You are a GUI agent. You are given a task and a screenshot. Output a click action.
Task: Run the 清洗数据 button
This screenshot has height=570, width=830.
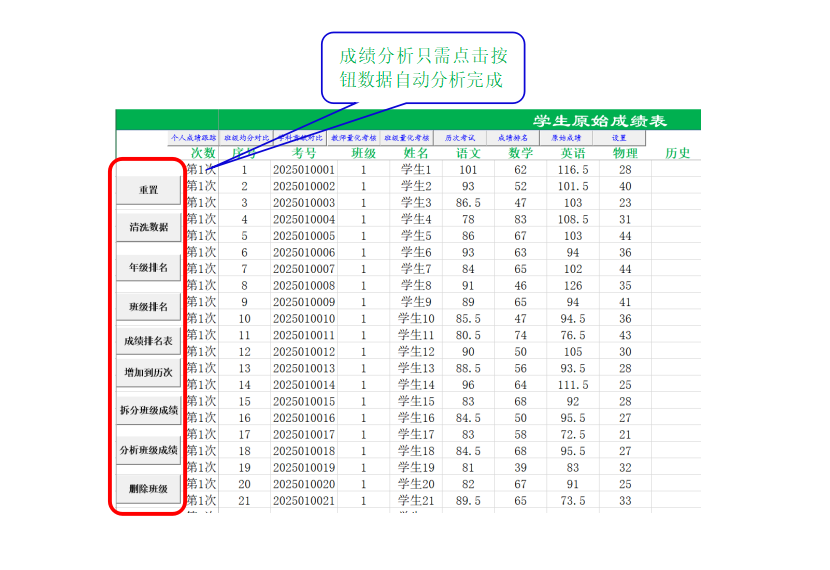pos(148,228)
